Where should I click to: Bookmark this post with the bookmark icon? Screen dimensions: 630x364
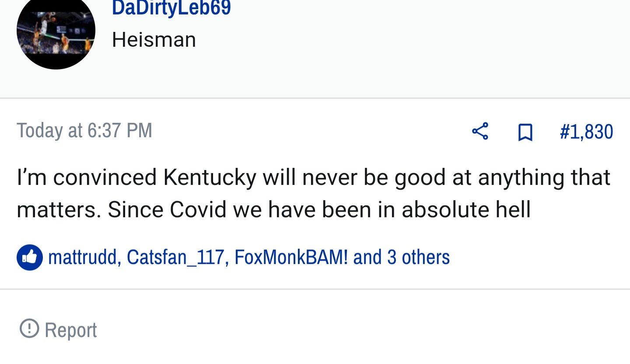point(525,132)
